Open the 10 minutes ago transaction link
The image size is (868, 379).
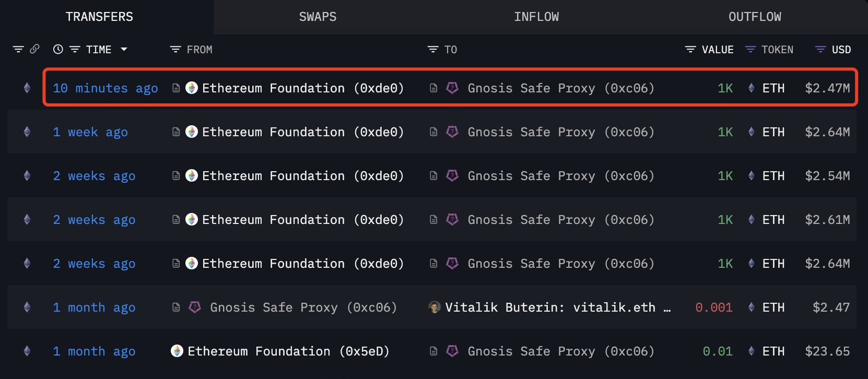click(105, 88)
